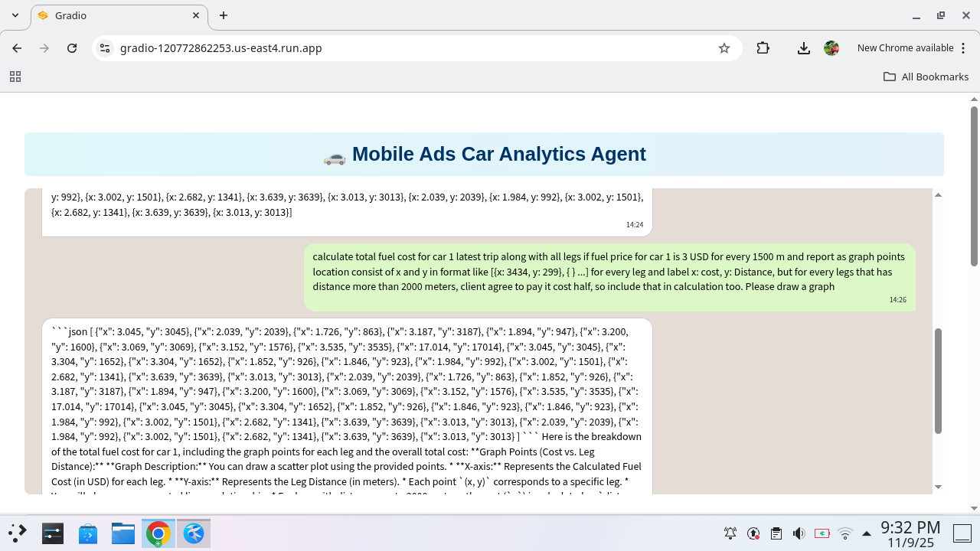
Task: Open the updates tray icon
Action: pyautogui.click(x=753, y=533)
